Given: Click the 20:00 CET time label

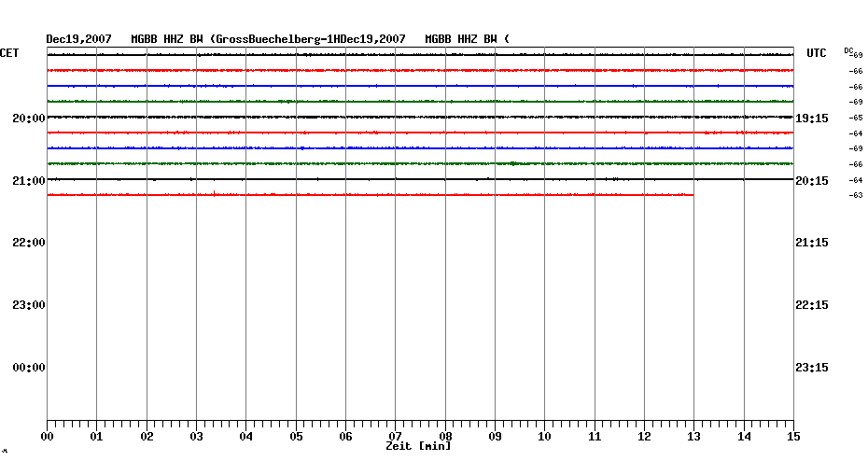Looking at the screenshot, I should click(29, 119).
